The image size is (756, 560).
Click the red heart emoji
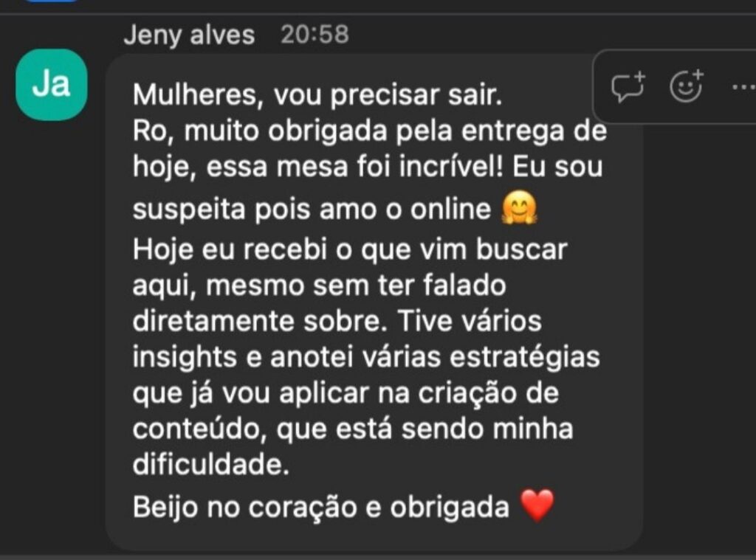click(x=537, y=505)
